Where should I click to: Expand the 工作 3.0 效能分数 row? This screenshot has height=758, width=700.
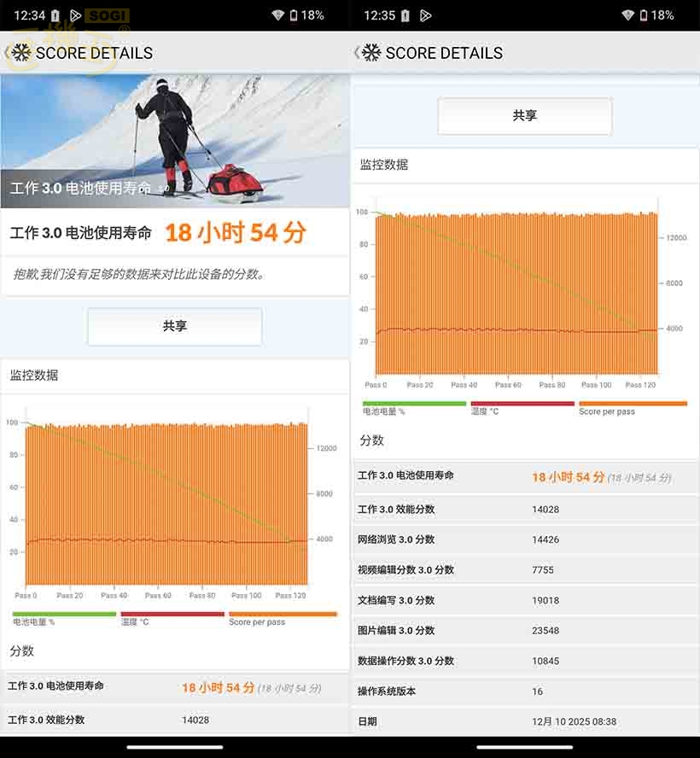(175, 720)
